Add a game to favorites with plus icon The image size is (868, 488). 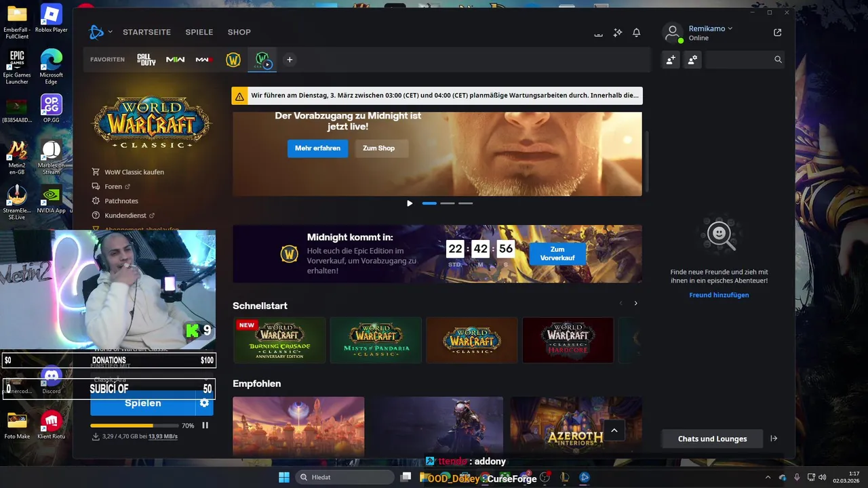[290, 60]
